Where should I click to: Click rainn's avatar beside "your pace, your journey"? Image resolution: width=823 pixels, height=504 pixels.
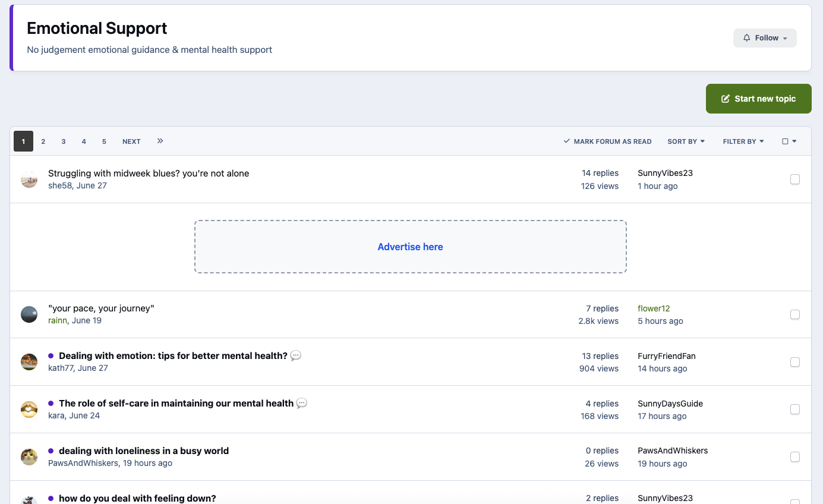(29, 314)
